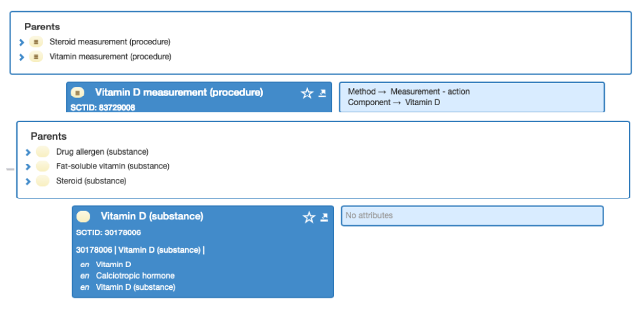Viewport: 644px width, 316px height.
Task: Expand the Drug allergen parent chevron
Action: (28, 152)
